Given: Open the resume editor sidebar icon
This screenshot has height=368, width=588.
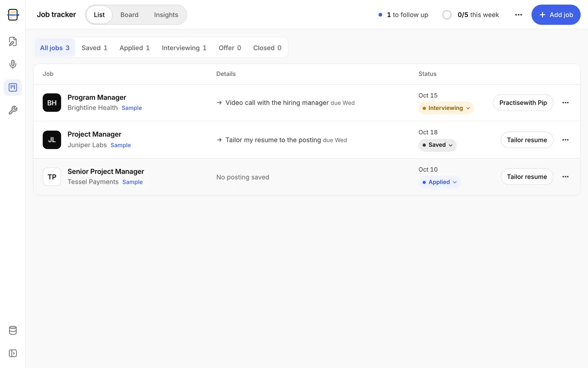Looking at the screenshot, I should click(x=13, y=41).
